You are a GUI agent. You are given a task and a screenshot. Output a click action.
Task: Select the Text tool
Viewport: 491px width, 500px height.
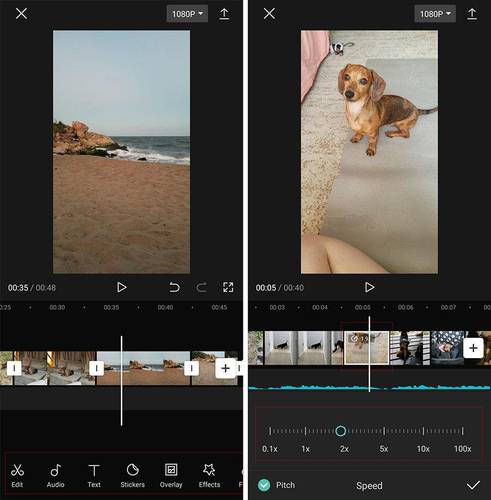point(94,476)
